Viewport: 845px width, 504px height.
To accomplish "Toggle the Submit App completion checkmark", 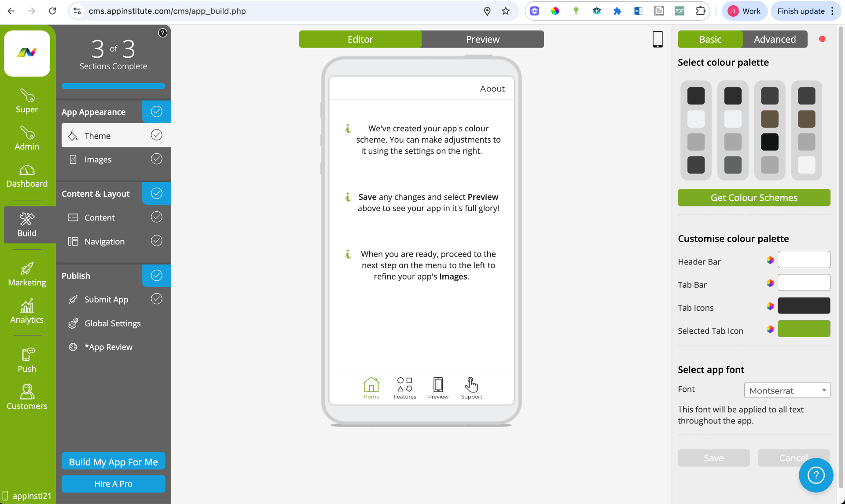I will pyautogui.click(x=157, y=299).
